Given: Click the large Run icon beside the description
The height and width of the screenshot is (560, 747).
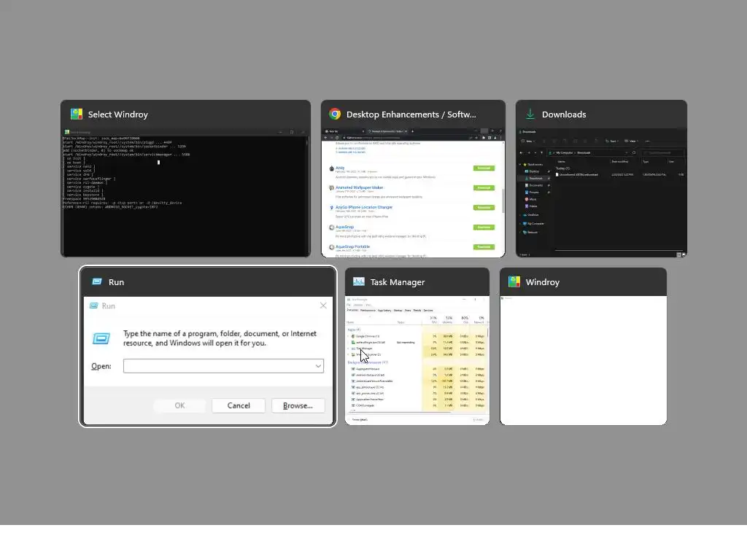Looking at the screenshot, I should (101, 338).
